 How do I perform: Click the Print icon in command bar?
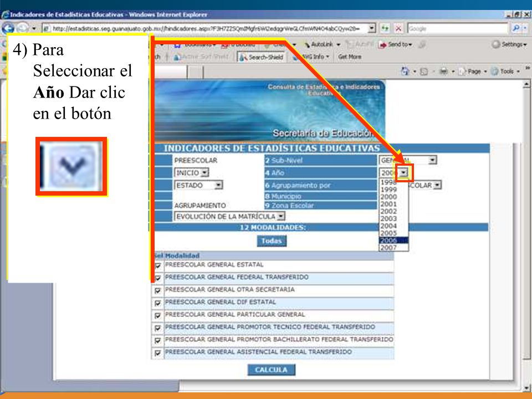pyautogui.click(x=443, y=71)
